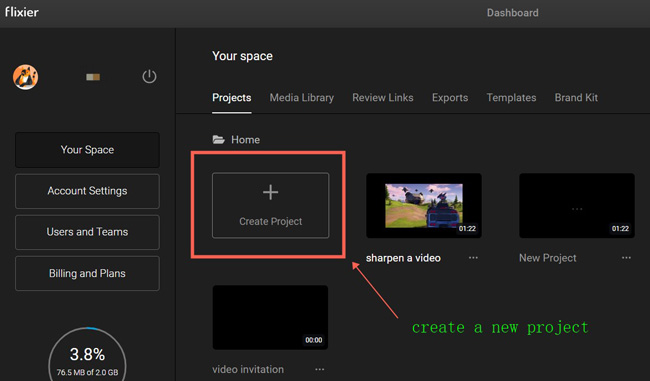Click the New Project title
This screenshot has height=381, width=650.
548,258
